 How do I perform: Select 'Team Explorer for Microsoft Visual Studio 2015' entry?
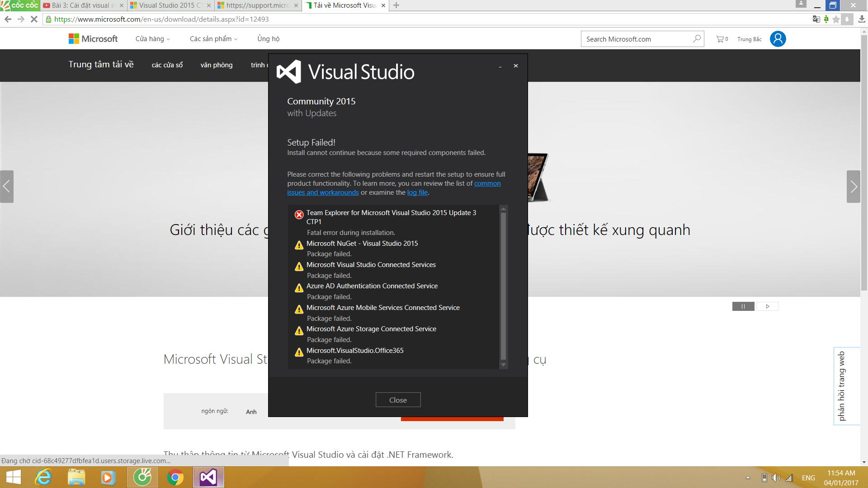tap(391, 217)
